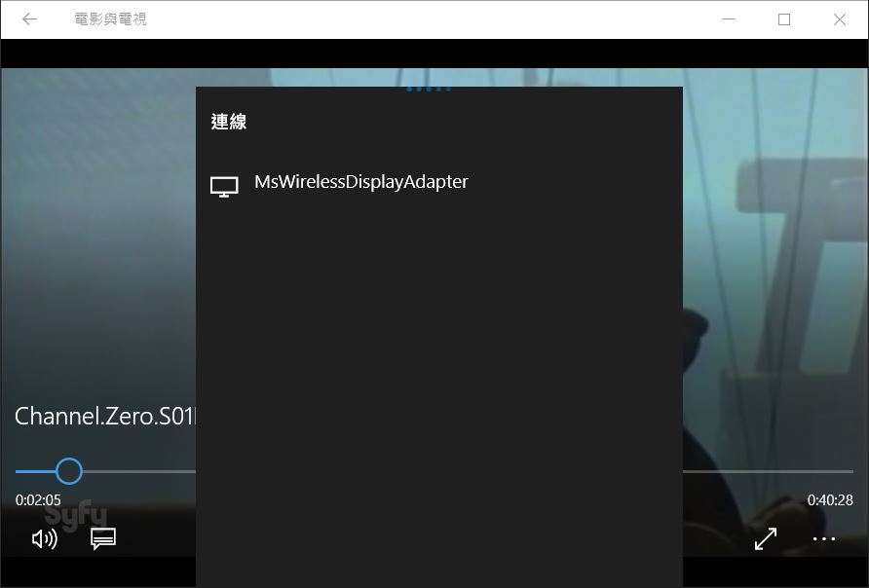869x588 pixels.
Task: Click the 連線 panel heading
Action: tap(228, 122)
